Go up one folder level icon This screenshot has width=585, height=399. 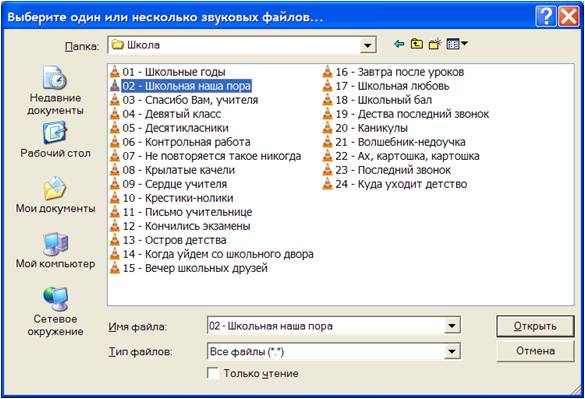[x=416, y=44]
